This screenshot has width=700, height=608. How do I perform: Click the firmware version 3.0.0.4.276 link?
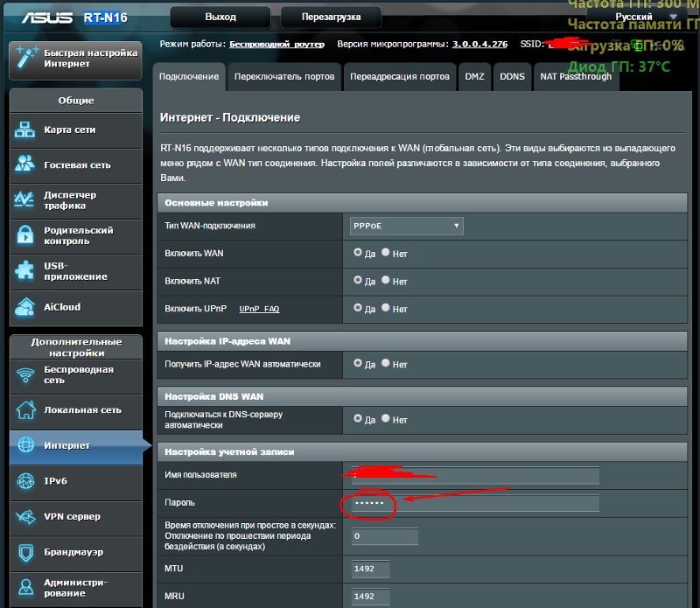click(479, 45)
